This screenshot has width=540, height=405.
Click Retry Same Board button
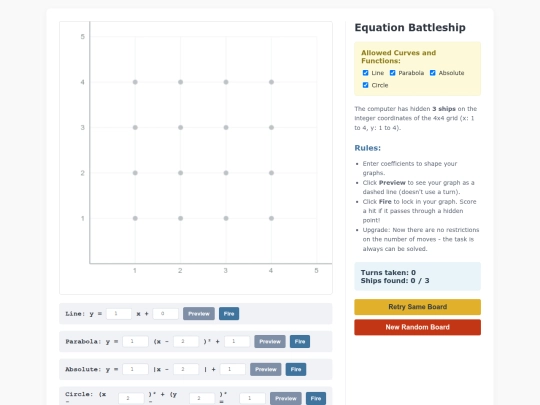tap(417, 307)
